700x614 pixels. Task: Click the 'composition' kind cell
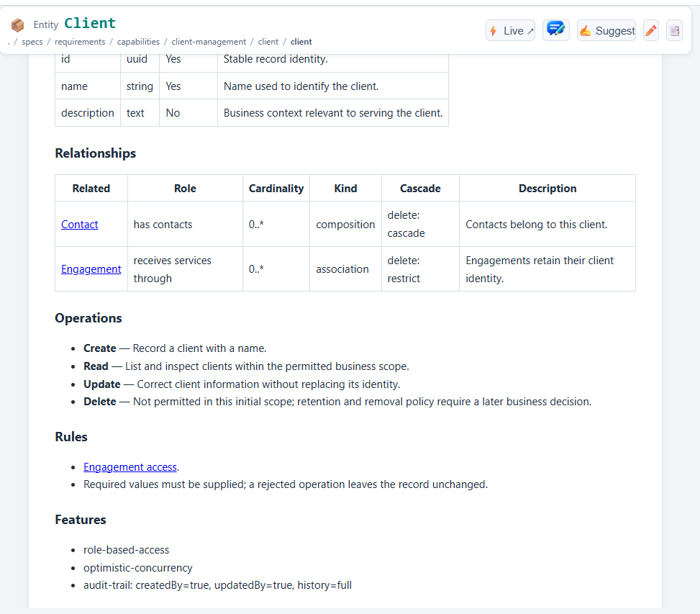[345, 224]
